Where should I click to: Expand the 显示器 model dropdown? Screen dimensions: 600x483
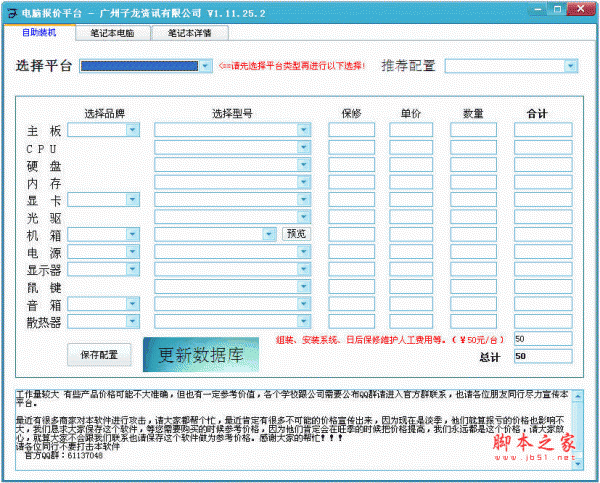click(x=303, y=269)
